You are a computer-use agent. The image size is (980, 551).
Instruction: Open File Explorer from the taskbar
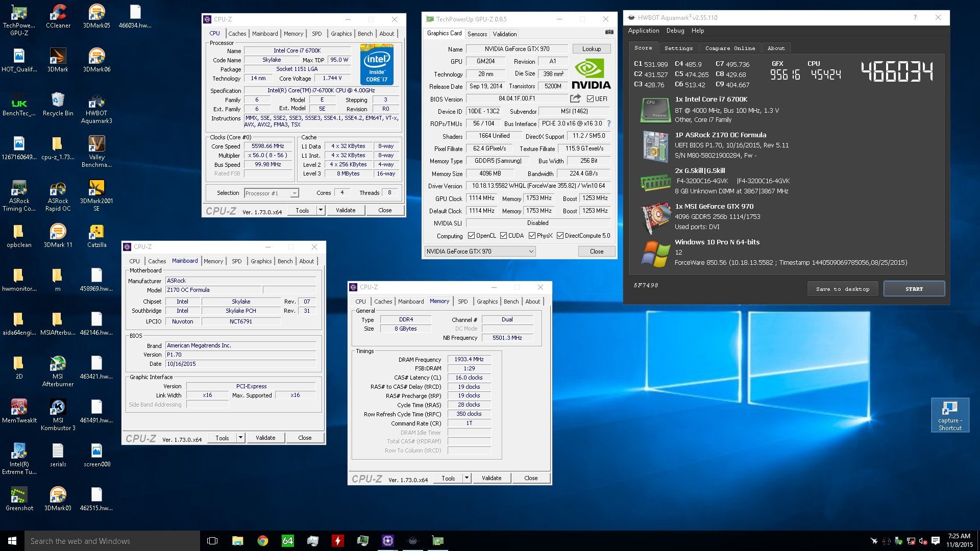click(237, 541)
